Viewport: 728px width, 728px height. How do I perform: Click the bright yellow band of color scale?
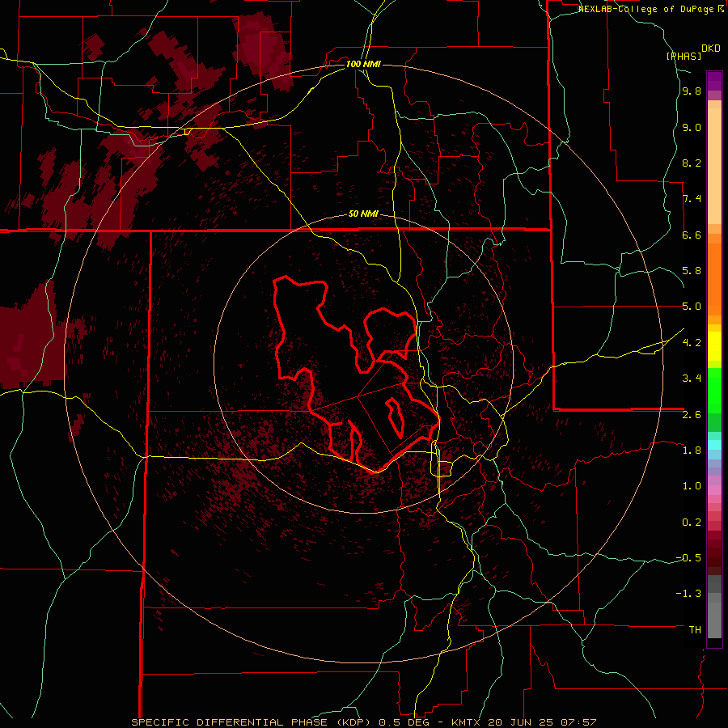(x=714, y=346)
